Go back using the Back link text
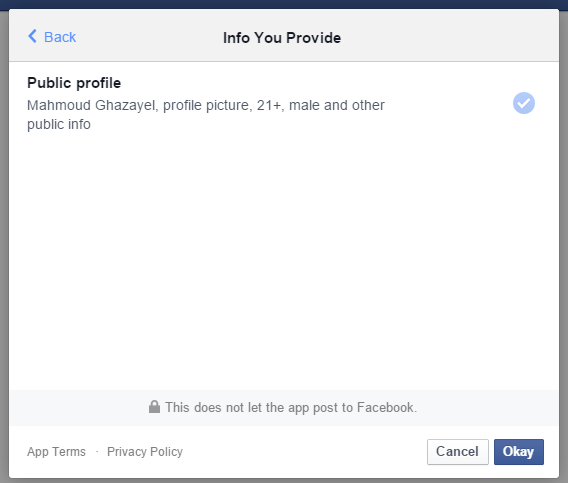 [x=60, y=37]
